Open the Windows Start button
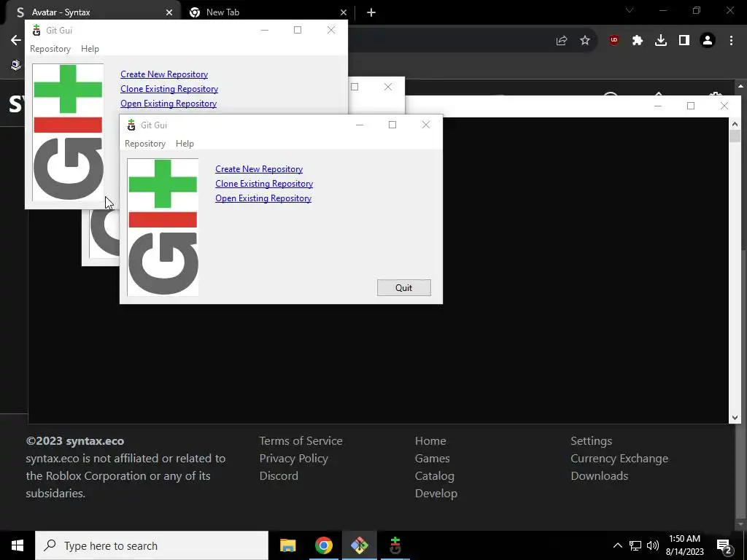 pos(18,545)
